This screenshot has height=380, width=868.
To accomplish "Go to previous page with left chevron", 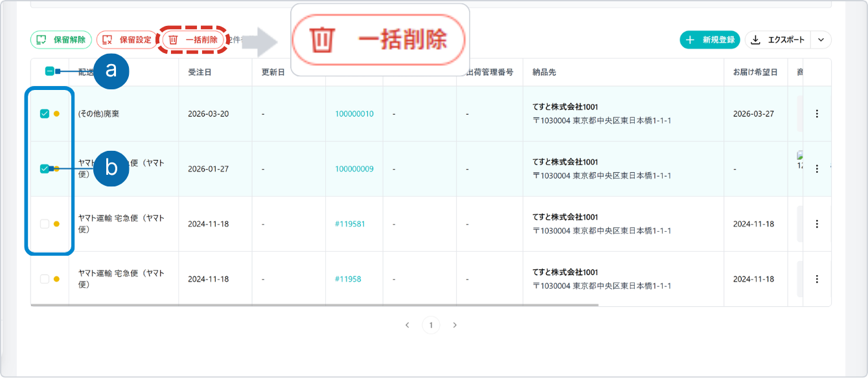I will coord(407,325).
